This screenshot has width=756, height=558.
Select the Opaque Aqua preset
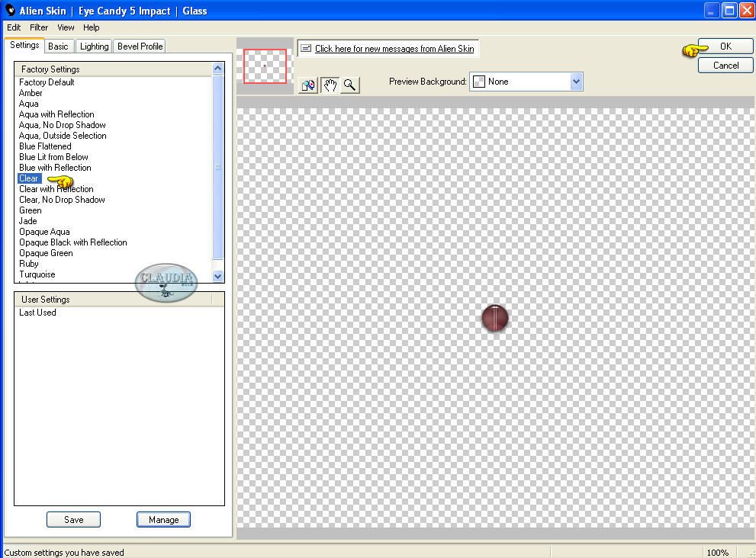coord(44,232)
